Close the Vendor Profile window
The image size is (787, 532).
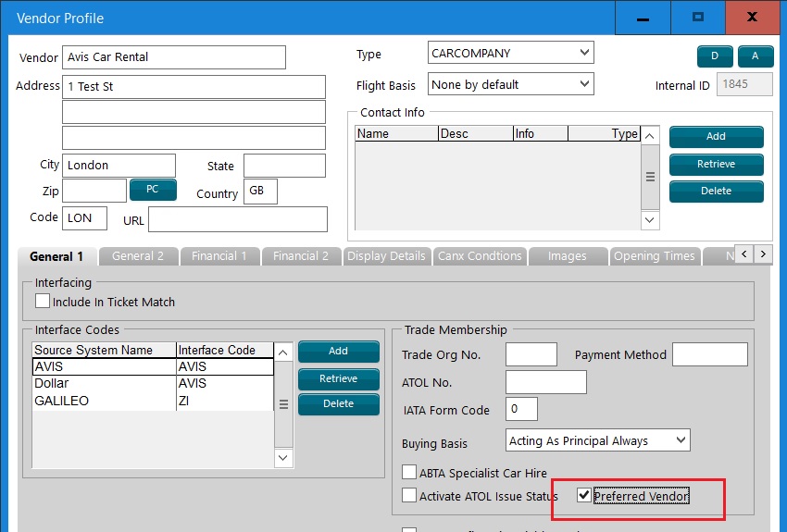753,19
